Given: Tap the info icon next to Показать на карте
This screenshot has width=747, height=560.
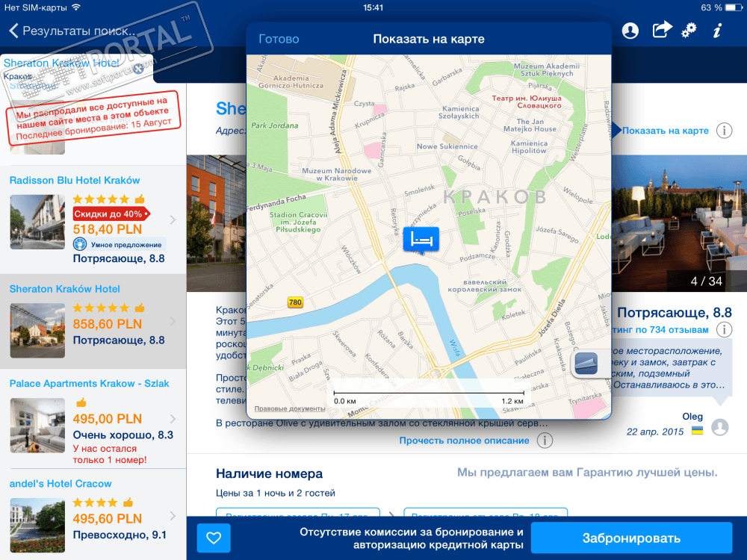Looking at the screenshot, I should [x=724, y=131].
